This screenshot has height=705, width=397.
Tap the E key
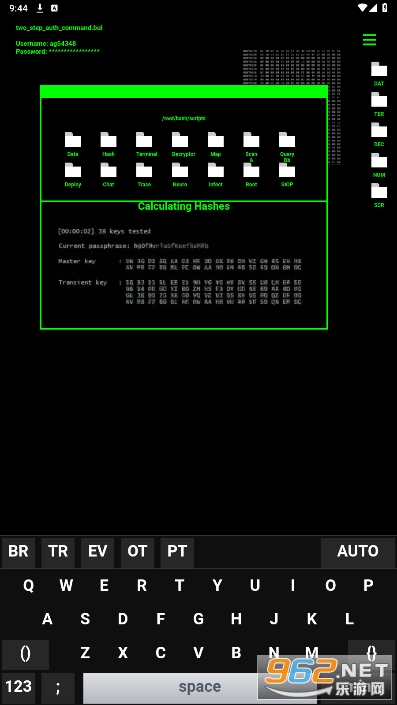[x=104, y=585]
